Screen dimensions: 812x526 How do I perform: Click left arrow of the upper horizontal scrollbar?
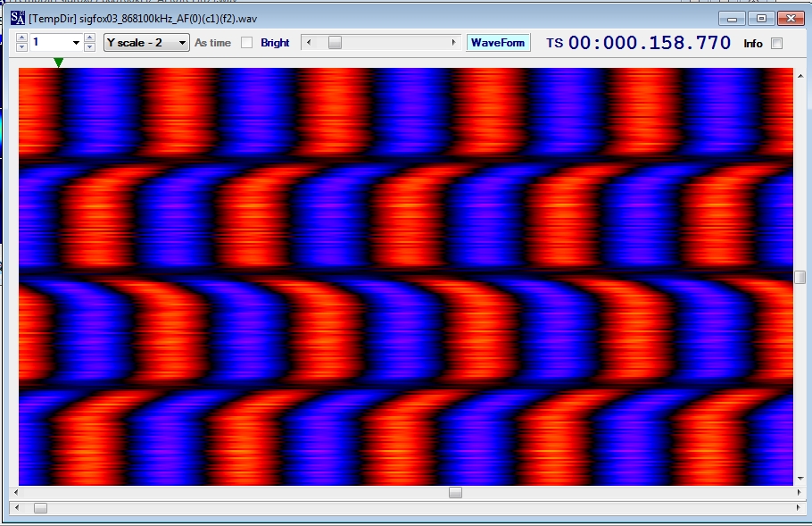click(15, 492)
